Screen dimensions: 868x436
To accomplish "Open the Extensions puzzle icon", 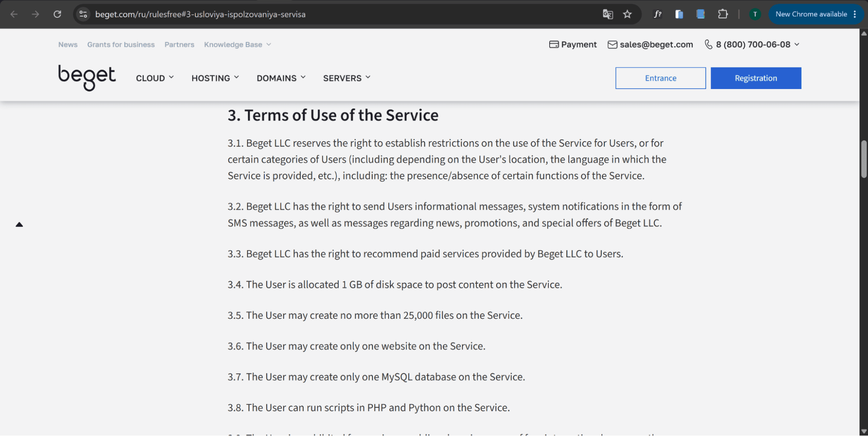I will [723, 14].
